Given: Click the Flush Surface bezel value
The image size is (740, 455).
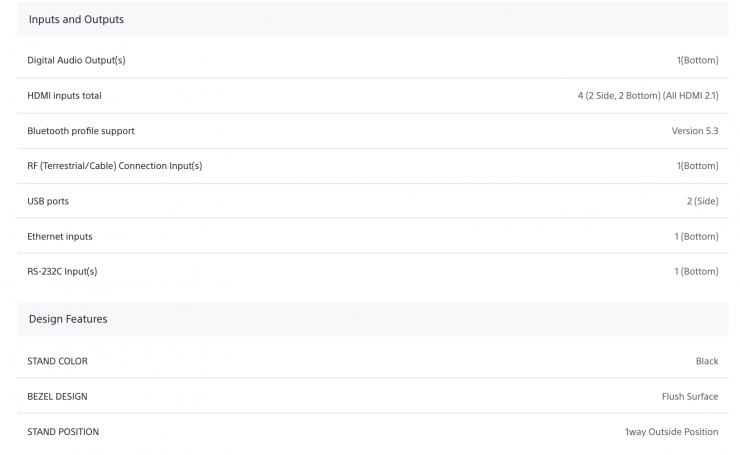Looking at the screenshot, I should click(x=689, y=396).
